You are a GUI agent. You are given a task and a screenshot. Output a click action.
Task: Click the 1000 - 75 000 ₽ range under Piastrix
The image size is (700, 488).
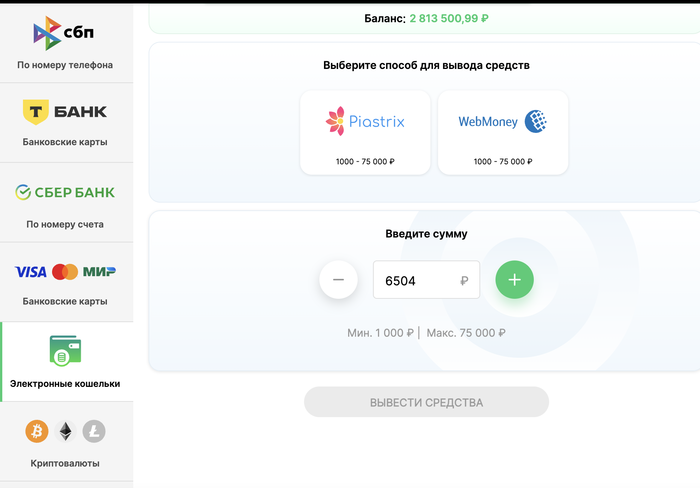click(365, 162)
